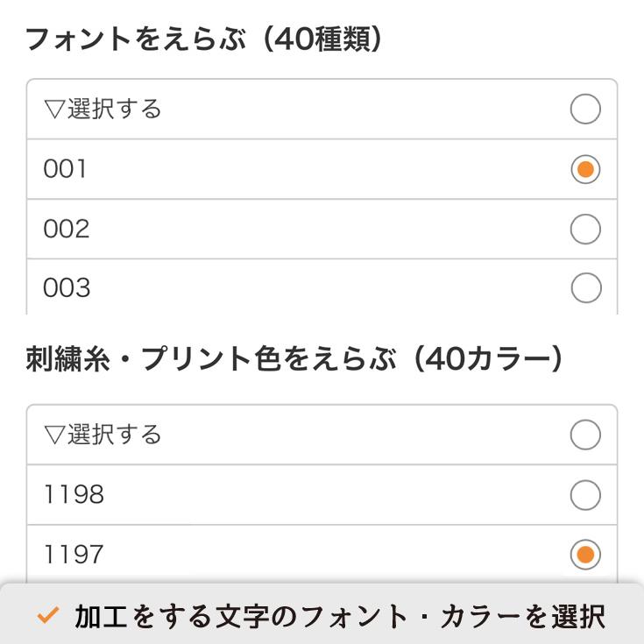Toggle the thread color 1197 radio button
This screenshot has width=644, height=644.
tap(585, 554)
